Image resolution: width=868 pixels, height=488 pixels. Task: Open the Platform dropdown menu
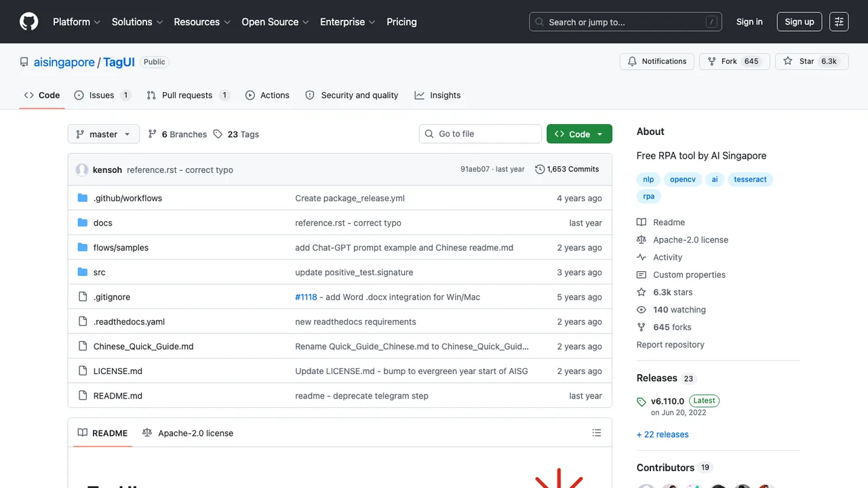tap(77, 22)
